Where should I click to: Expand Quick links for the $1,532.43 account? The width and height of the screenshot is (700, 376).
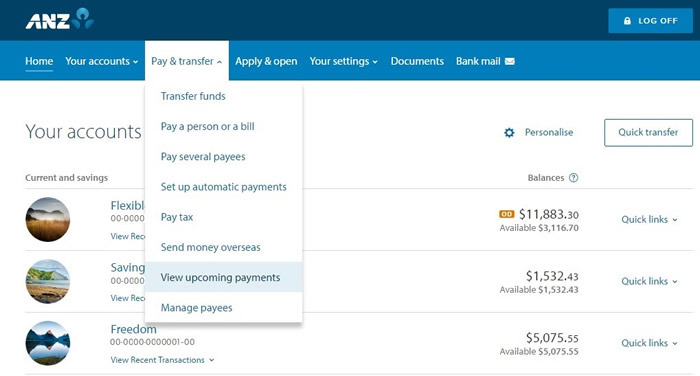(649, 281)
